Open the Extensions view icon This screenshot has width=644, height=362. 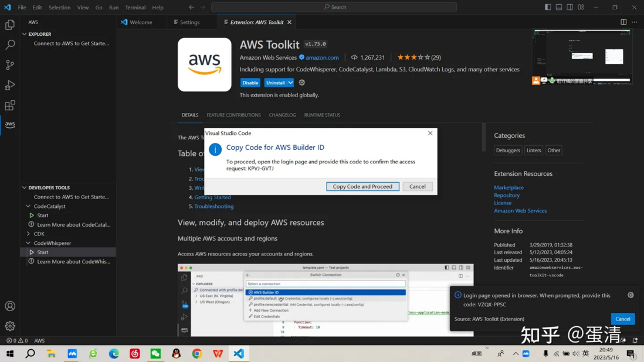(x=10, y=105)
